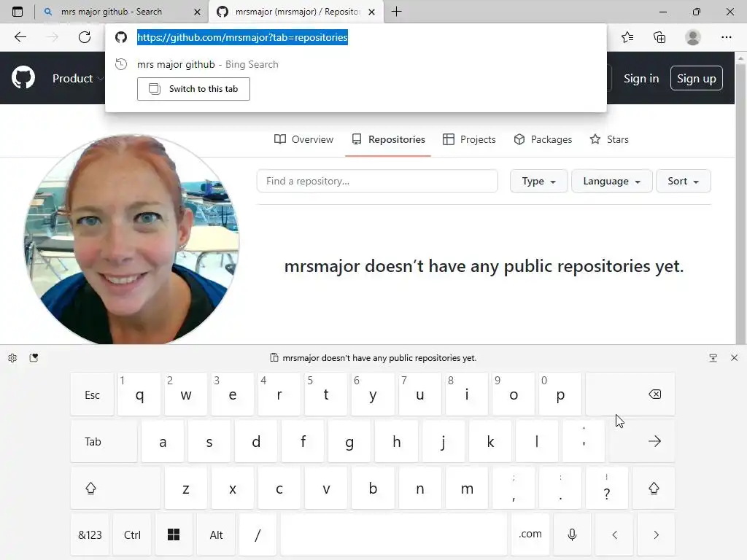Expand the Sort dropdown
This screenshot has width=747, height=560.
683,181
